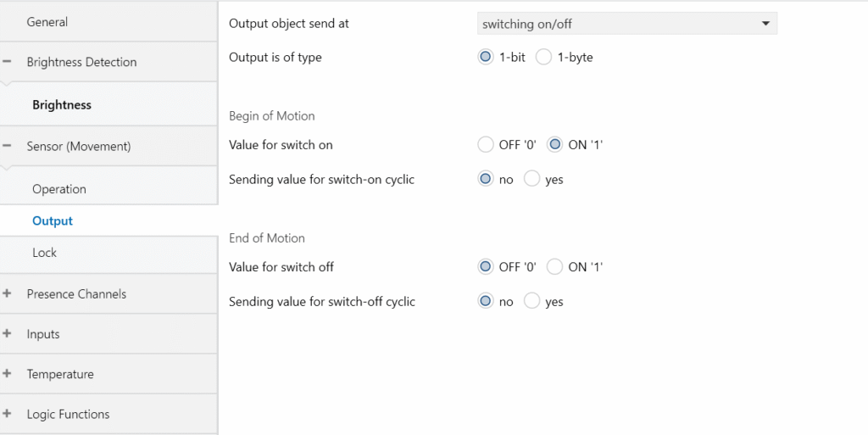Screen dimensions: 868x435
Task: Expand the Inputs section
Action: click(7, 334)
